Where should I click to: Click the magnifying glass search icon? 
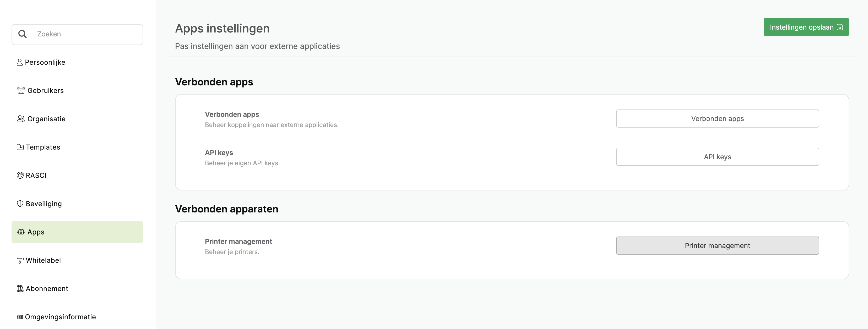[x=23, y=34]
